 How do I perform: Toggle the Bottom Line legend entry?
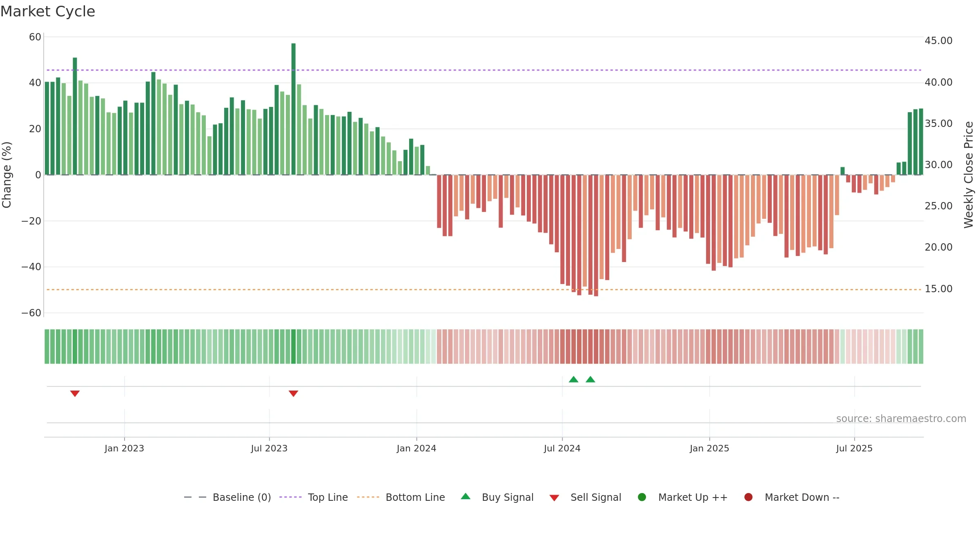(401, 497)
